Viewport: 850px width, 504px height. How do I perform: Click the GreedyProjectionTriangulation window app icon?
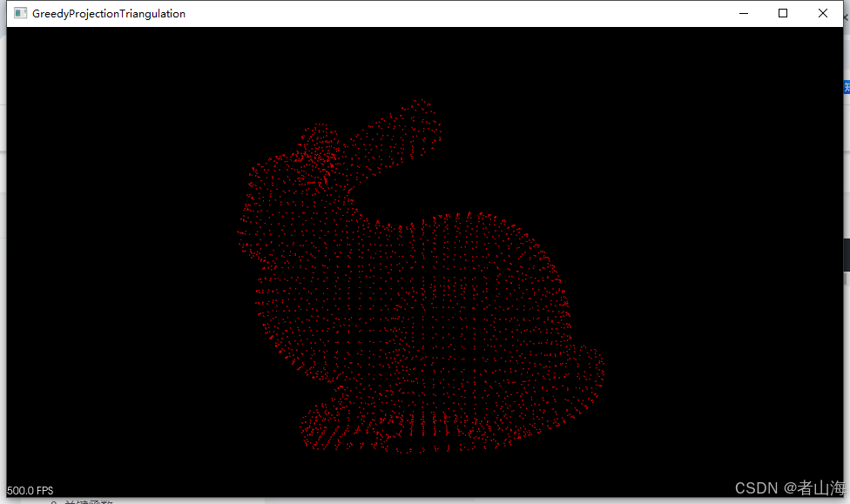[20, 13]
